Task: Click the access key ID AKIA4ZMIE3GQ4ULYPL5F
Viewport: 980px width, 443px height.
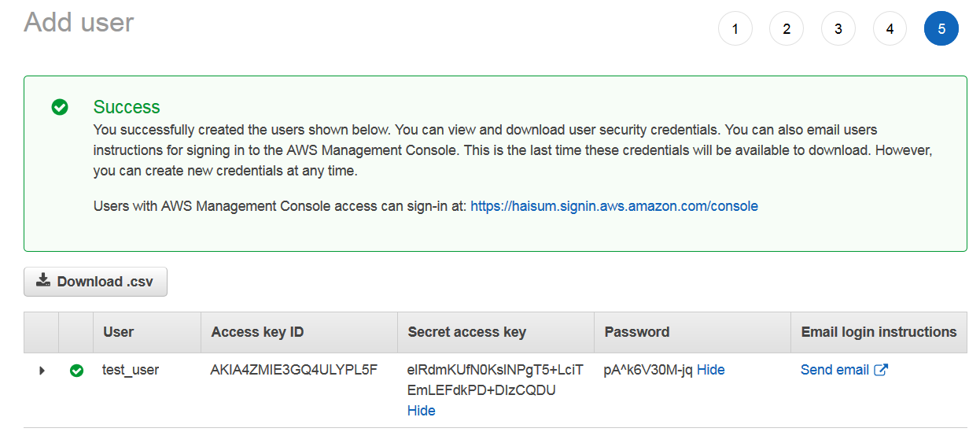Action: 294,370
